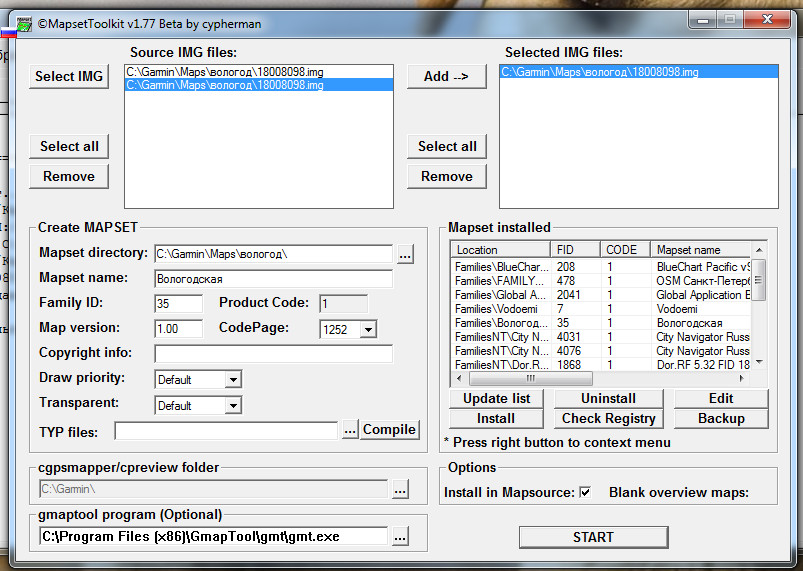Click Select IMG button
The image size is (803, 571).
(x=69, y=76)
